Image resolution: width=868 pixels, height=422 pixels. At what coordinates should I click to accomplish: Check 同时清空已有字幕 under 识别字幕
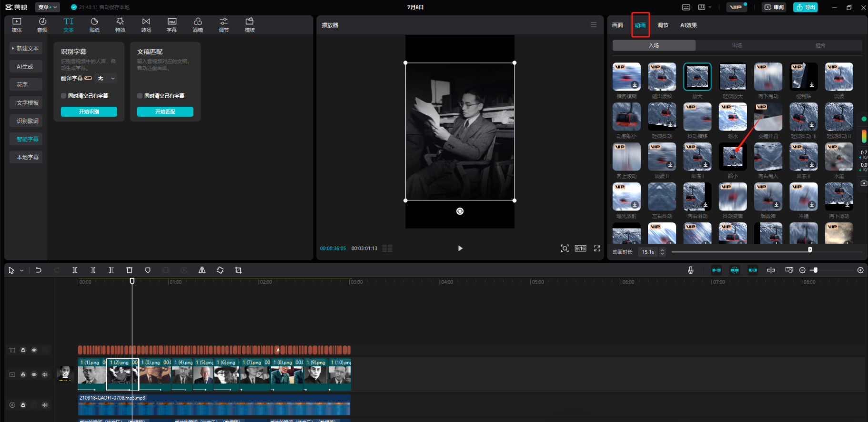click(x=63, y=96)
